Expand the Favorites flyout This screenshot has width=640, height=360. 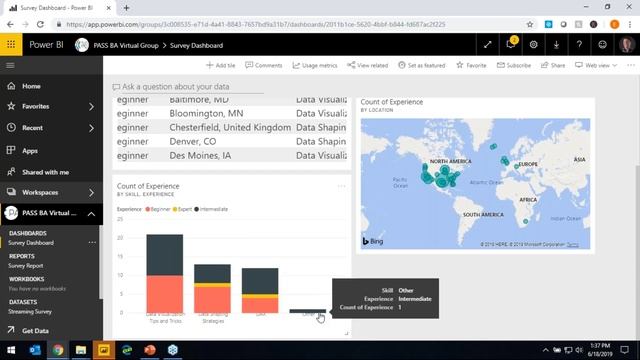pyautogui.click(x=91, y=107)
